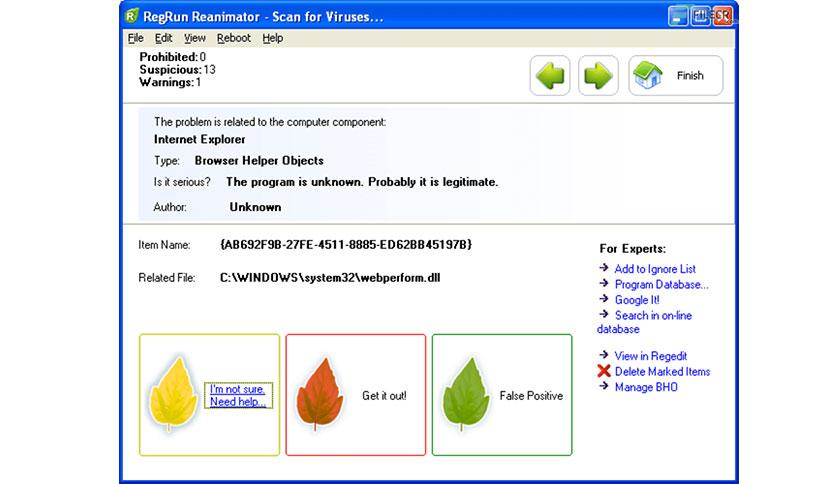The image size is (836, 484).
Task: Click the Warnings: 1 counter
Action: [x=170, y=82]
